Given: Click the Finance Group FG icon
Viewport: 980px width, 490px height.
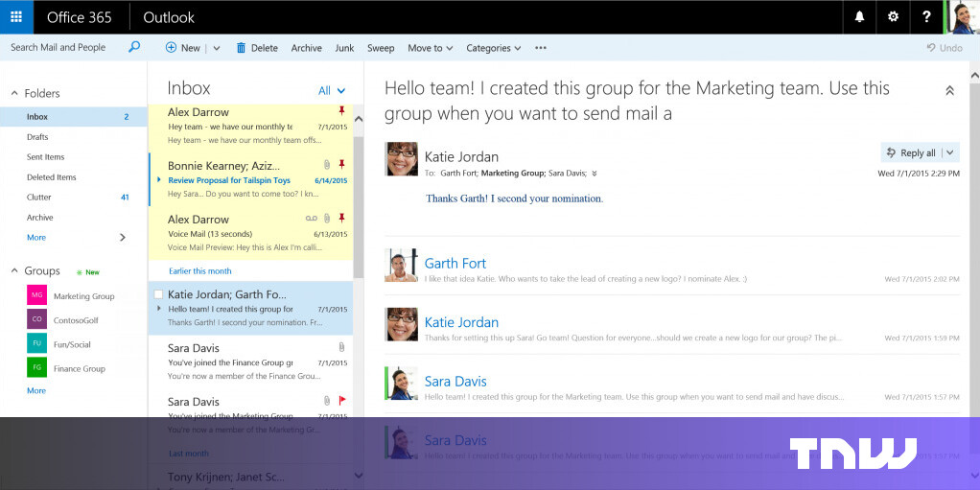Looking at the screenshot, I should (x=36, y=367).
